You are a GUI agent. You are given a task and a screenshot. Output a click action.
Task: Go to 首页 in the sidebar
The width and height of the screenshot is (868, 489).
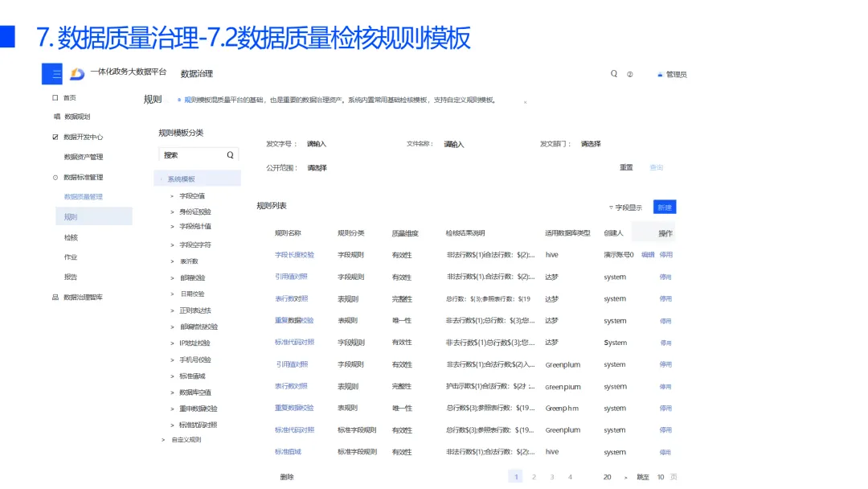click(x=70, y=97)
